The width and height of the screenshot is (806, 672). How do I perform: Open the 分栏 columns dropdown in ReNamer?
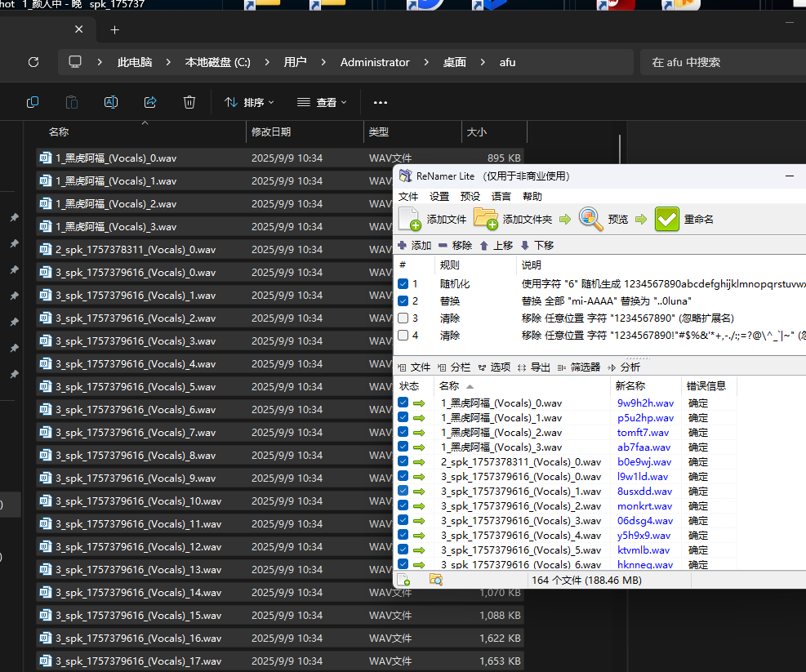coord(454,367)
